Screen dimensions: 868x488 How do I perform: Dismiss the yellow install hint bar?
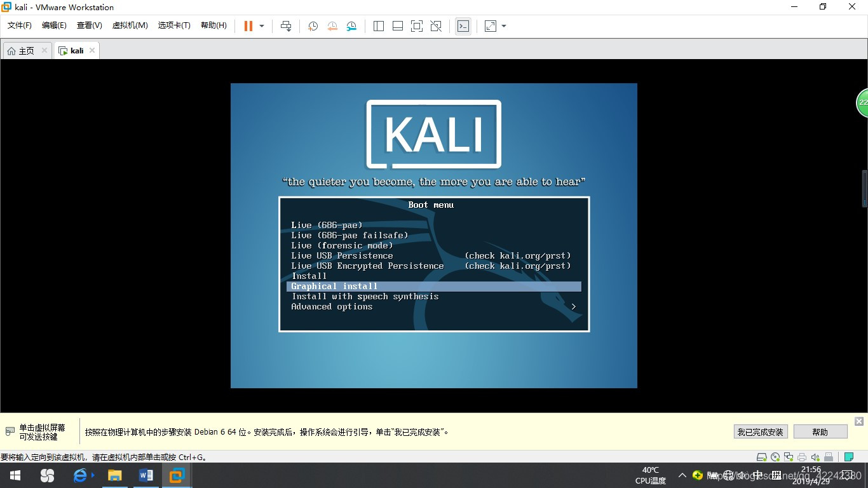[859, 421]
